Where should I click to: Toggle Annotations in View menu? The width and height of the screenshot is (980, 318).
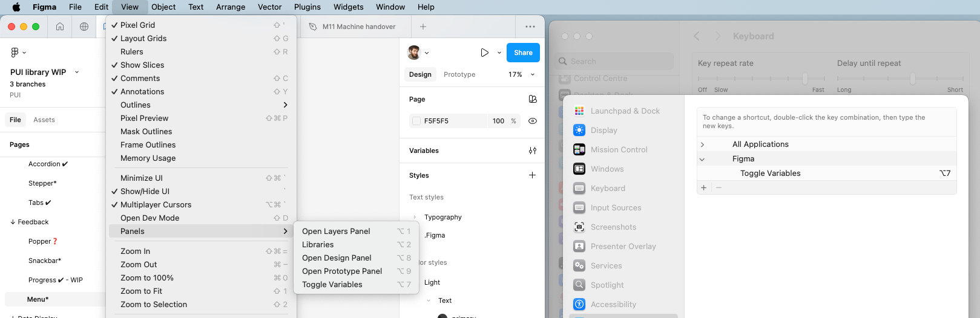(200, 91)
